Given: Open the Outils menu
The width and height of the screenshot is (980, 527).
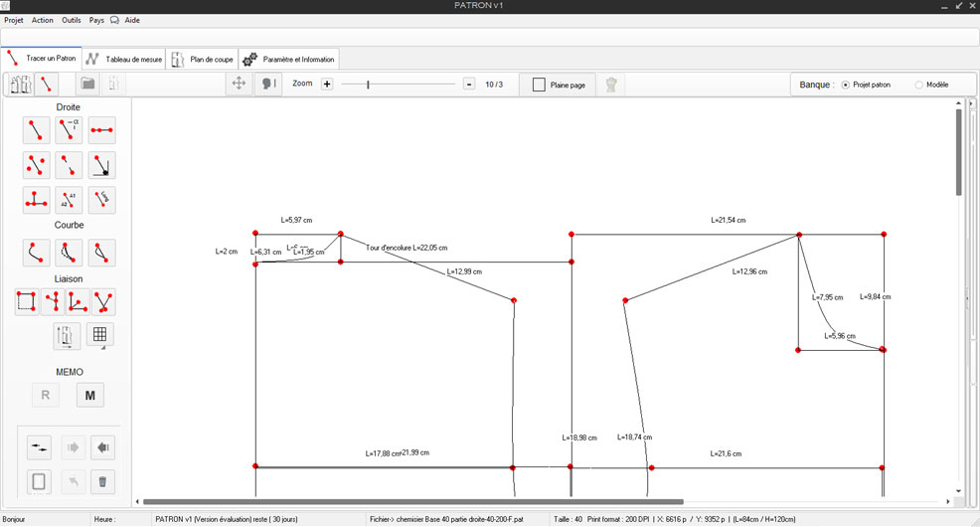Looking at the screenshot, I should pos(72,20).
